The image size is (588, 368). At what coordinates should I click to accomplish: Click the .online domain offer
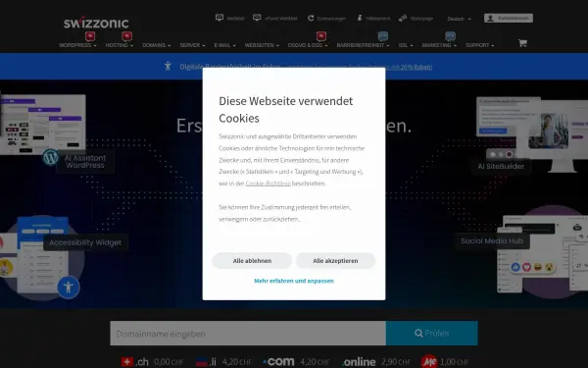point(376,361)
